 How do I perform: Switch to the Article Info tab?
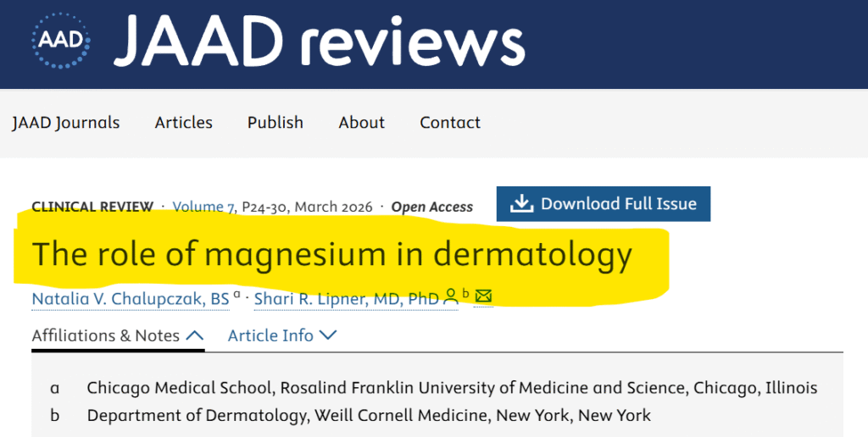[x=270, y=336]
